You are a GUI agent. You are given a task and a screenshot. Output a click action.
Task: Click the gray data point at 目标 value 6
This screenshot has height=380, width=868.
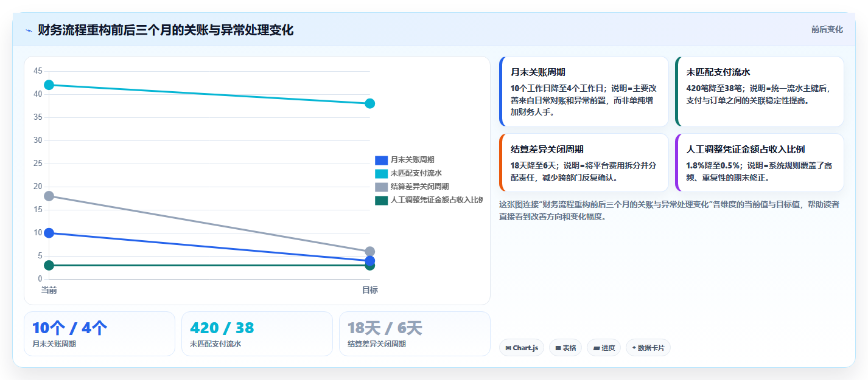pyautogui.click(x=369, y=252)
